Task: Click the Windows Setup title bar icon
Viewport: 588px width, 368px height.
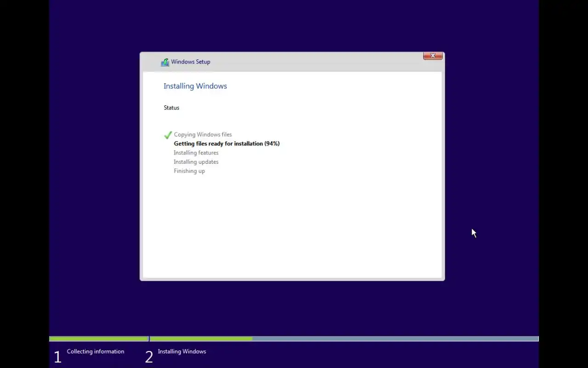Action: click(165, 62)
